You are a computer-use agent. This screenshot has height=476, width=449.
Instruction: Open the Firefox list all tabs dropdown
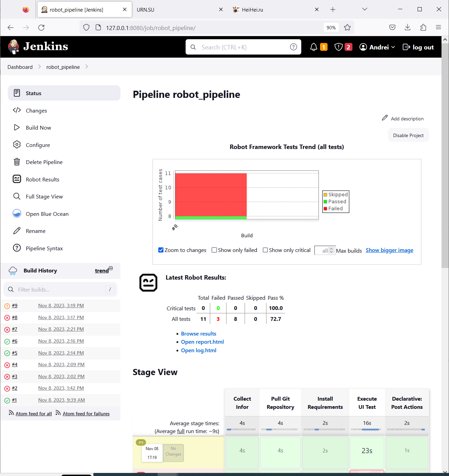coord(365,9)
